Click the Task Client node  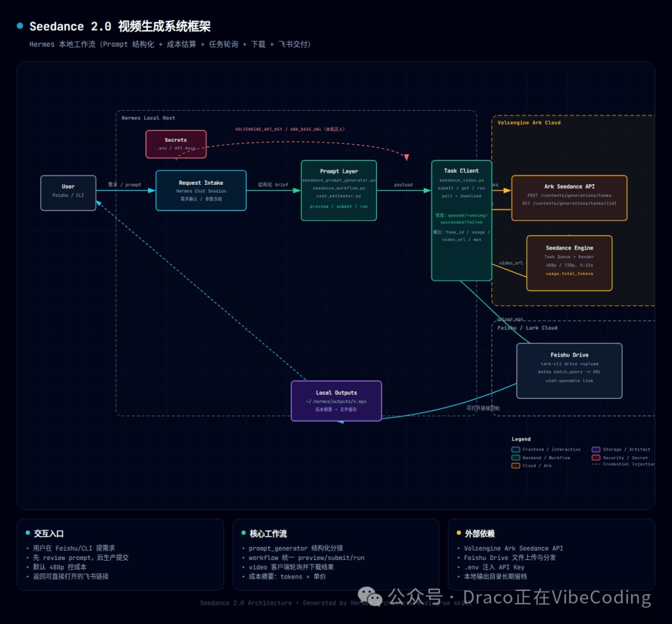(x=462, y=221)
